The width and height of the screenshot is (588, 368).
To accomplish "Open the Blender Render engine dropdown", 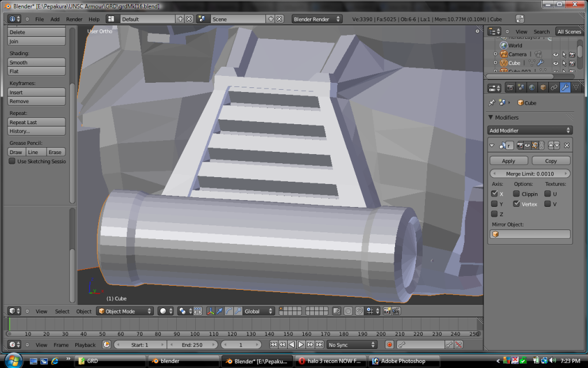I will point(316,19).
